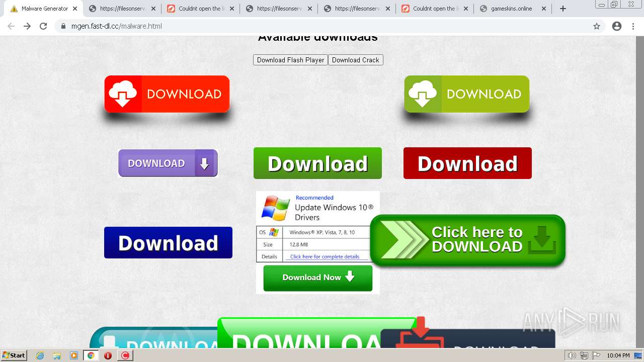
Task: Click the purple DOWNLOAD button with arrow
Action: [168, 163]
